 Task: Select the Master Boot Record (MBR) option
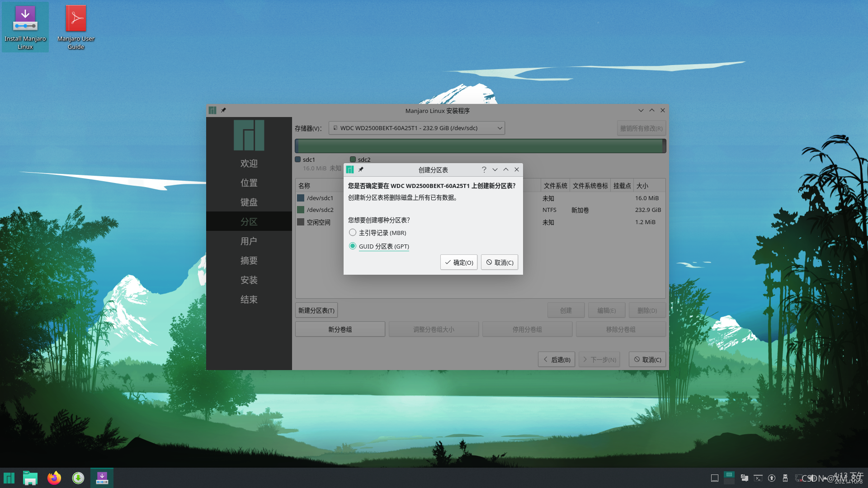click(377, 233)
